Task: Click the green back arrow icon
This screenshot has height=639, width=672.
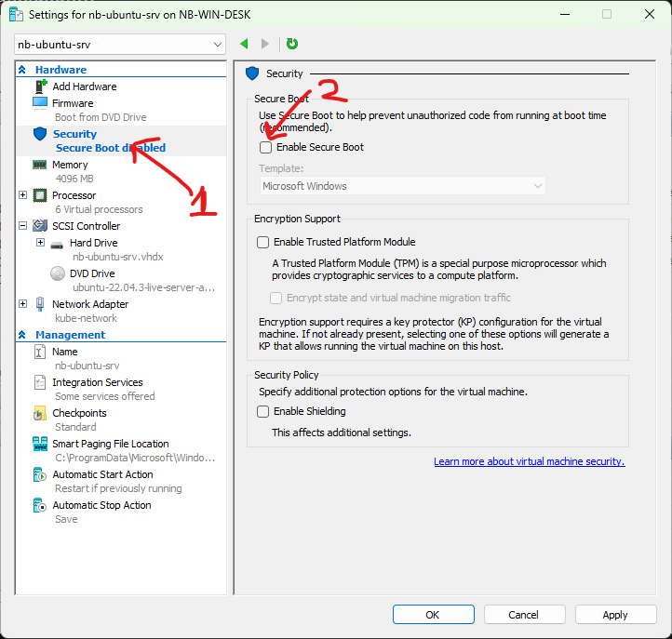Action: pyautogui.click(x=245, y=44)
